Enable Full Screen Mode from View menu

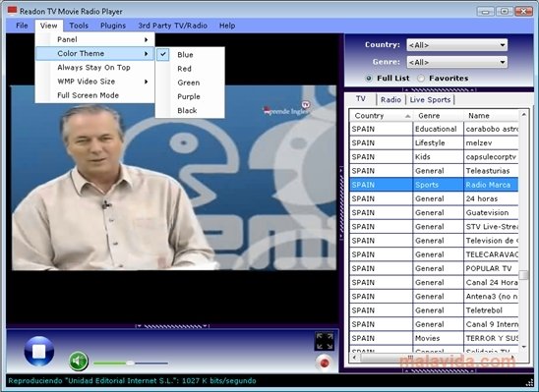tap(94, 95)
